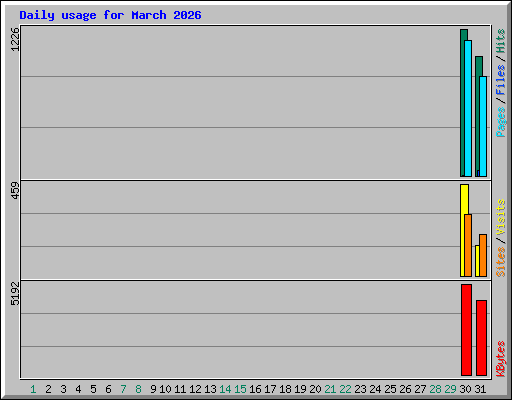512x400 pixels.
Task: Click day 12 on the x-axis
Action: (195, 389)
